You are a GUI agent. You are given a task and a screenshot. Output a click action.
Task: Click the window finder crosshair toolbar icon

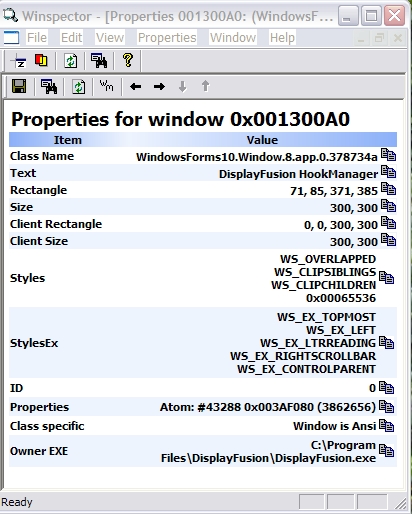point(19,61)
